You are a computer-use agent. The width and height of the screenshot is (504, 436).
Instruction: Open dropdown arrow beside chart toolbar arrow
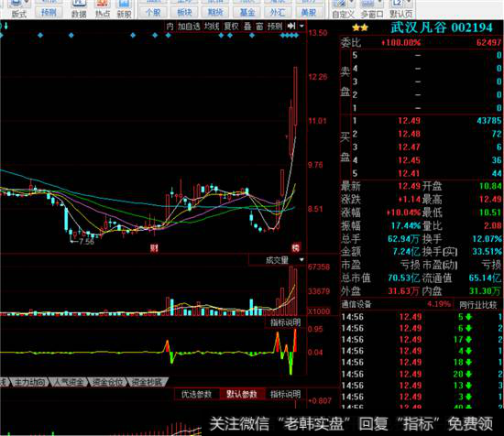pyautogui.click(x=301, y=26)
